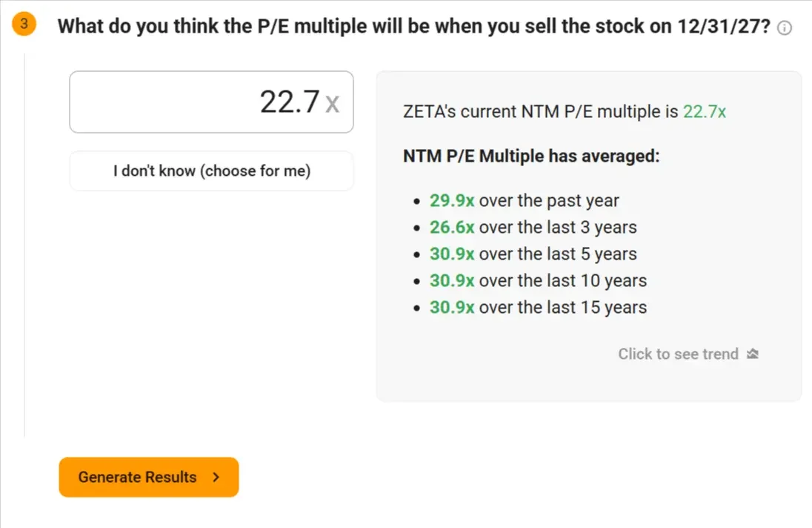Click the Generate Results button
812x528 pixels.
[x=149, y=478]
